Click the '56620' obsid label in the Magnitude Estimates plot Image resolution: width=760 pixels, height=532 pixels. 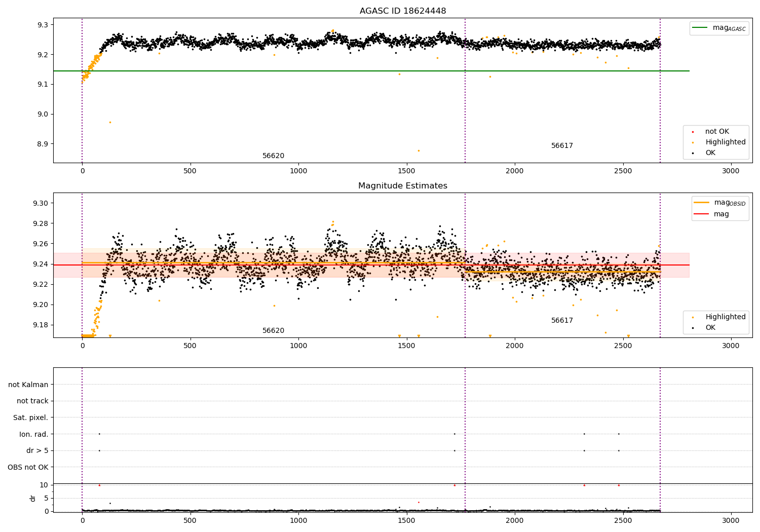point(273,331)
